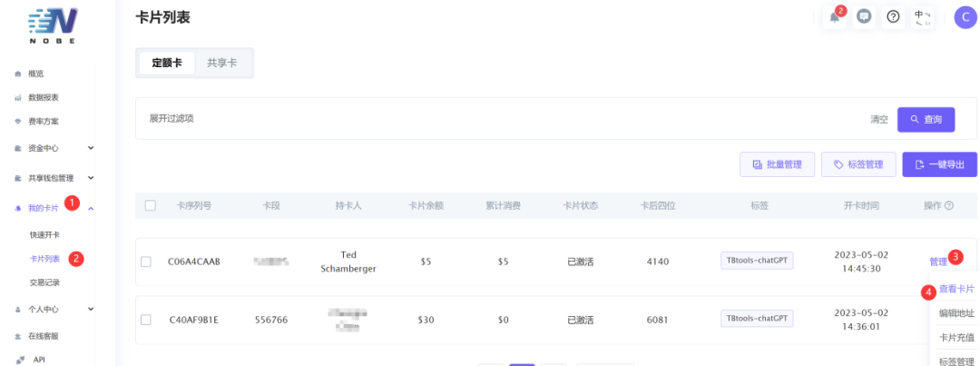Click the 批量管理 button

pos(776,164)
